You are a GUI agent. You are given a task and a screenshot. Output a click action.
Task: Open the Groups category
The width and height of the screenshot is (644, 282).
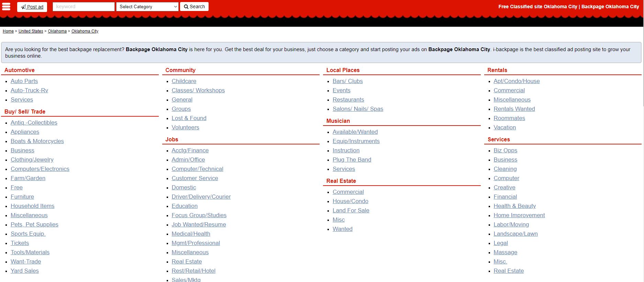pos(181,109)
